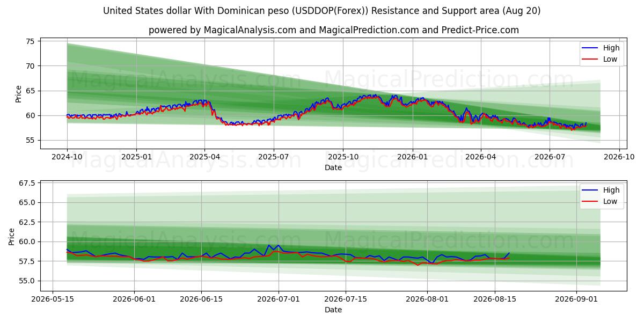This screenshot has height=322, width=644.
Task: Click the '2026-07' x-axis label in top chart
Action: click(549, 157)
